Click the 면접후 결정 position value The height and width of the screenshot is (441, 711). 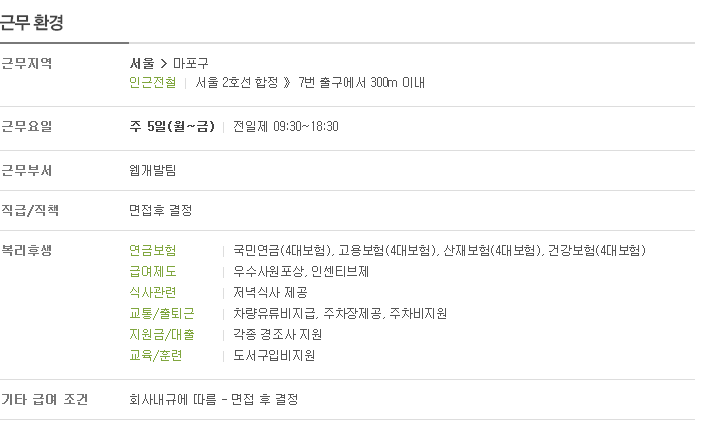pos(161,210)
